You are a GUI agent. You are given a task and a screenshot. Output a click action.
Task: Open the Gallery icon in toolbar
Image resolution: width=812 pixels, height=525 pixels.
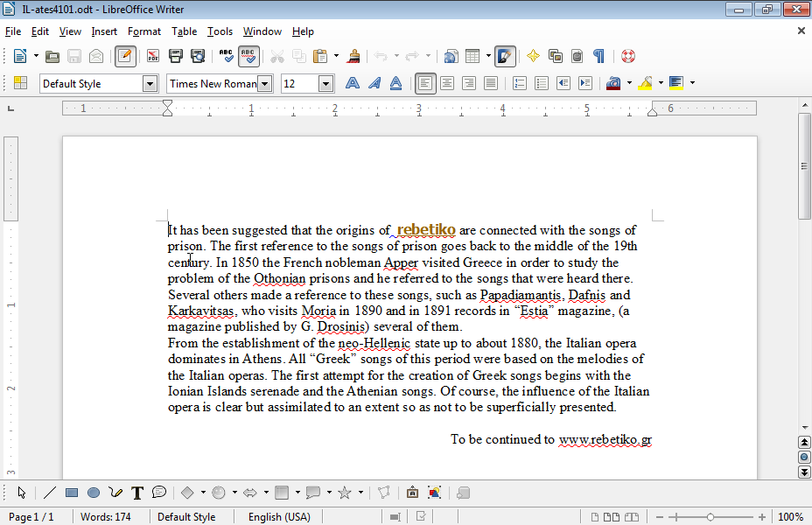555,56
